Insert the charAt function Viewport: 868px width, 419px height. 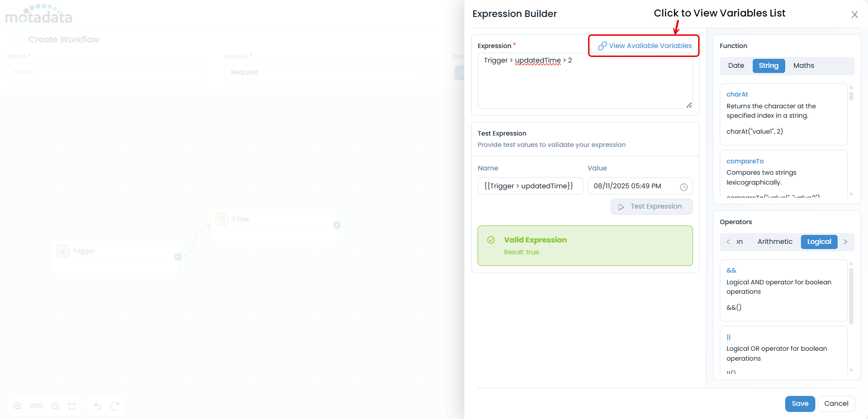click(x=737, y=95)
